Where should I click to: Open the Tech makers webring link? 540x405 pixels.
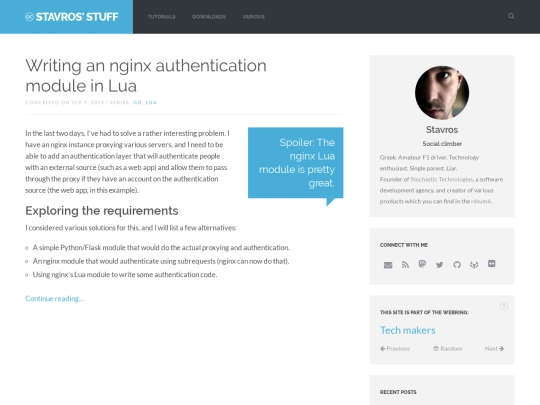pyautogui.click(x=407, y=330)
